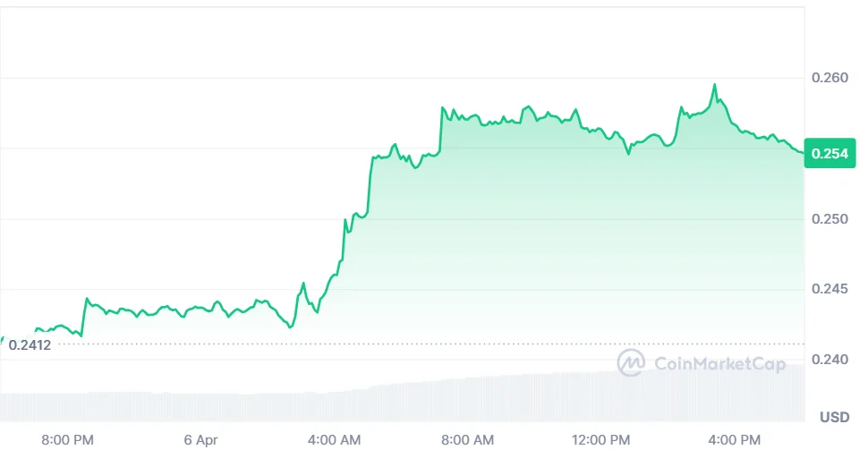Click the CoinMarketCap logo icon watermark
868x450 pixels.
coord(632,362)
